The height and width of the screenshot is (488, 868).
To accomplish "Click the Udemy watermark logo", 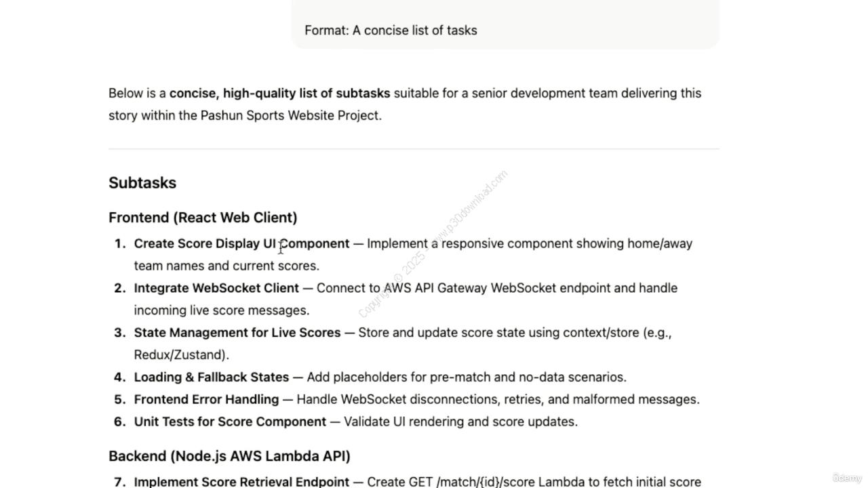I will pyautogui.click(x=847, y=478).
